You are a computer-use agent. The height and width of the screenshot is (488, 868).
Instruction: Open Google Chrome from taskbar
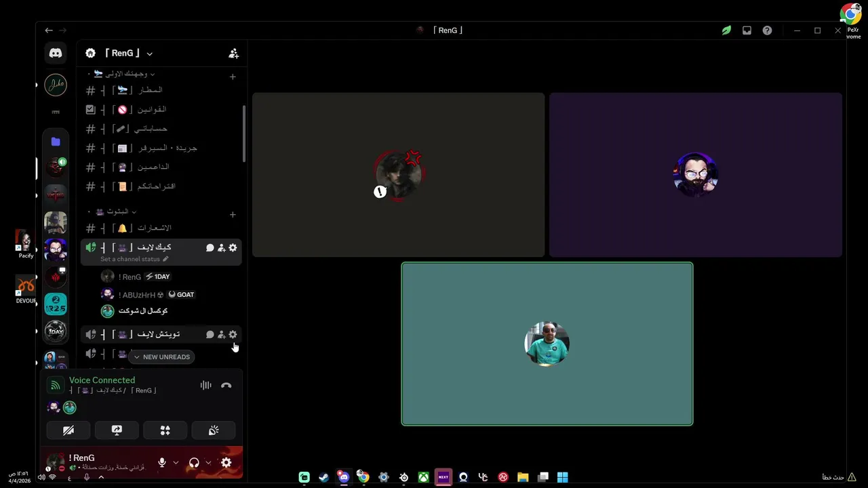click(363, 477)
